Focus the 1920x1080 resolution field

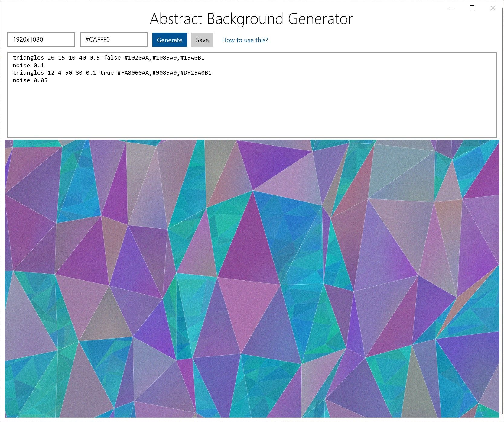coord(41,40)
